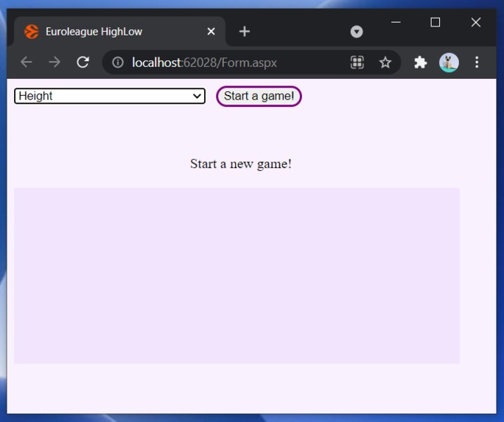Expand the Height dropdown list
Image resolution: width=504 pixels, height=422 pixels.
(x=110, y=96)
